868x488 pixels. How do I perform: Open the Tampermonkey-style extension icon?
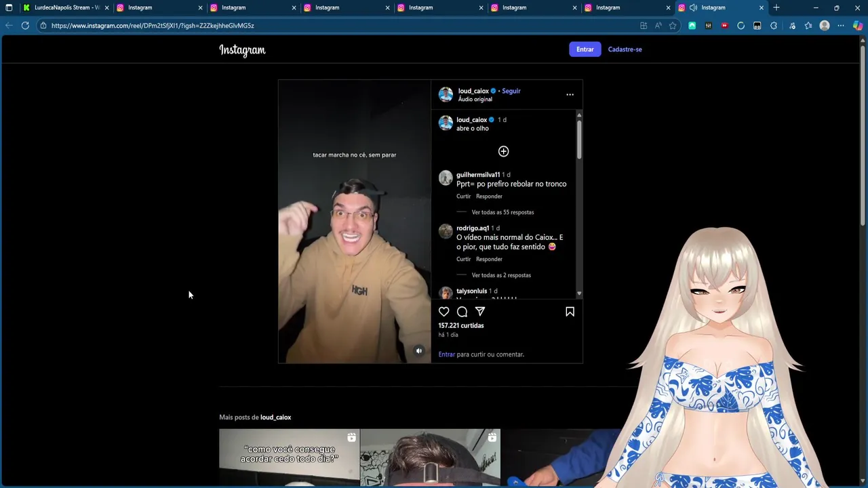(x=757, y=26)
